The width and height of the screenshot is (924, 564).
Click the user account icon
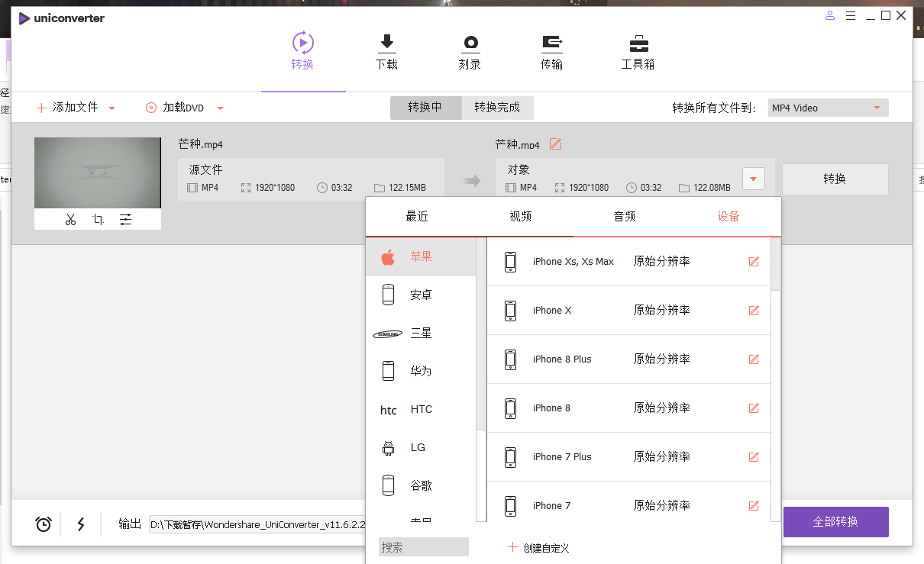click(830, 15)
